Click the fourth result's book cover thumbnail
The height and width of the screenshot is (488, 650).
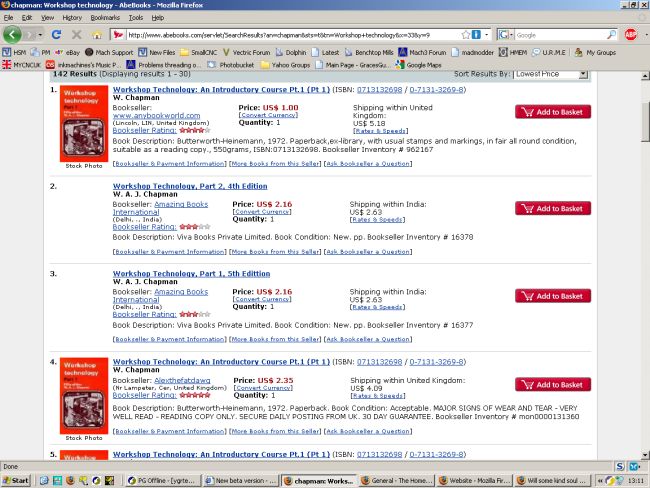click(x=84, y=396)
